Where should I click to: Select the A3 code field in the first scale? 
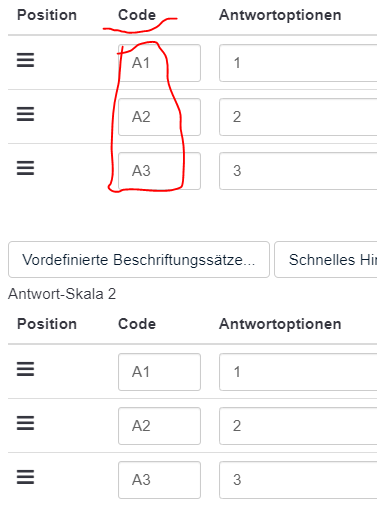point(159,171)
